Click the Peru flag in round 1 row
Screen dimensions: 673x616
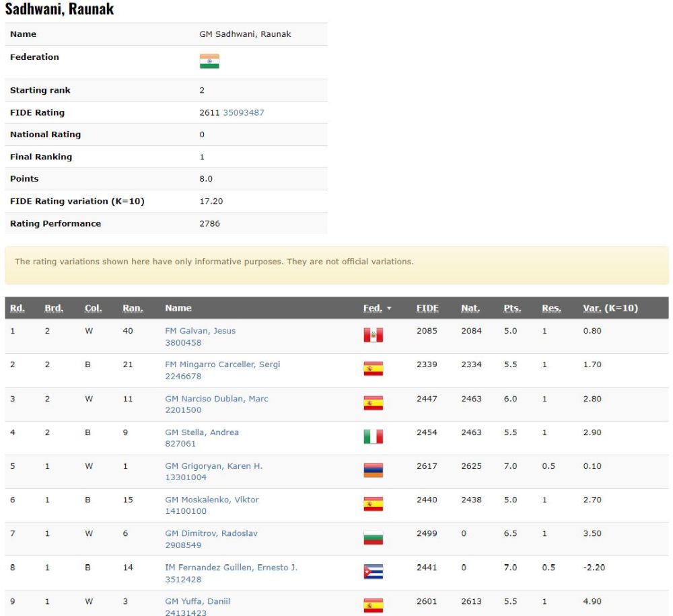[373, 335]
